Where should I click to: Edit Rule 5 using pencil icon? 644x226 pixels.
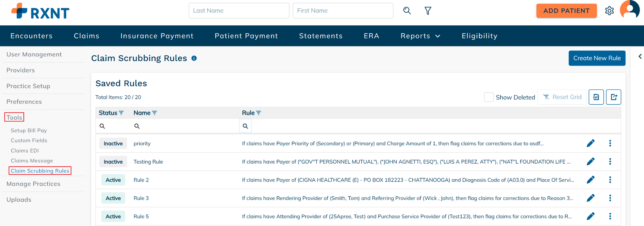click(x=591, y=216)
